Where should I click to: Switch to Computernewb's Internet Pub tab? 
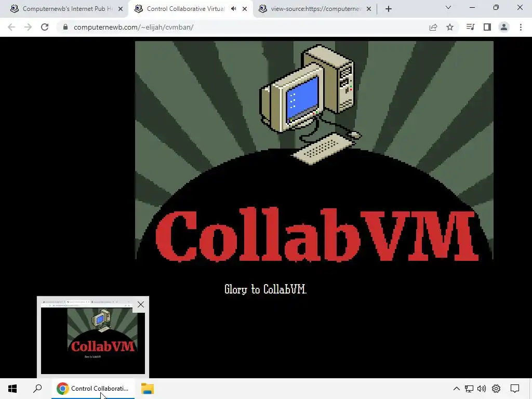63,9
